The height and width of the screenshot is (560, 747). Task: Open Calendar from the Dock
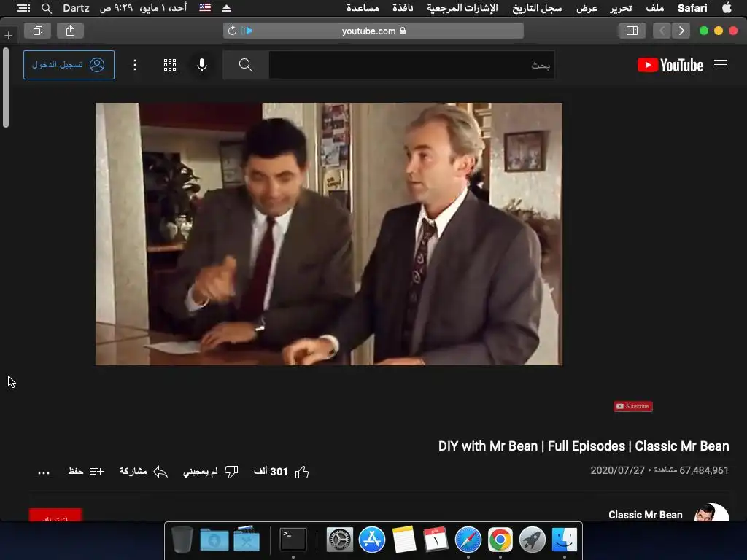pos(436,540)
